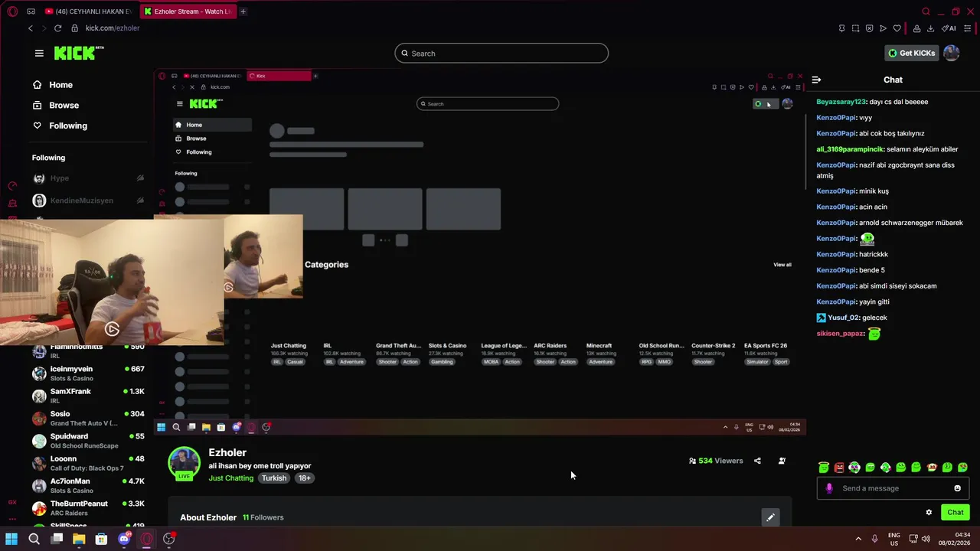Open the user profile avatar menu
The height and width of the screenshot is (551, 980).
click(951, 53)
